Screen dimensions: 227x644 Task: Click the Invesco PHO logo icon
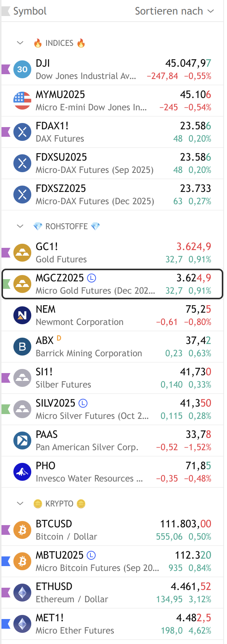[22, 472]
